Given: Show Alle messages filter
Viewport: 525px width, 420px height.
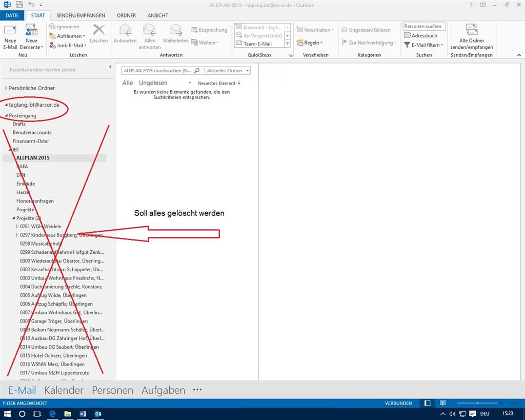Looking at the screenshot, I should coord(128,83).
